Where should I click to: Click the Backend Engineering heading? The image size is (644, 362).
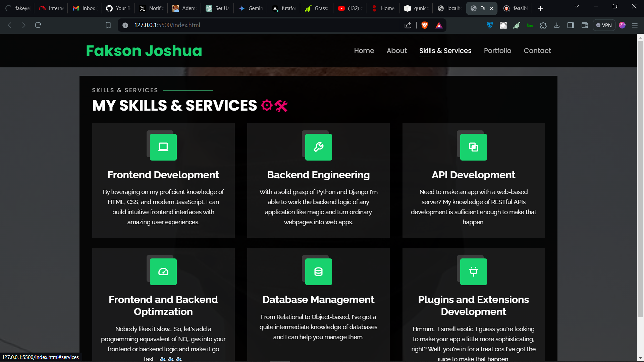tap(318, 175)
